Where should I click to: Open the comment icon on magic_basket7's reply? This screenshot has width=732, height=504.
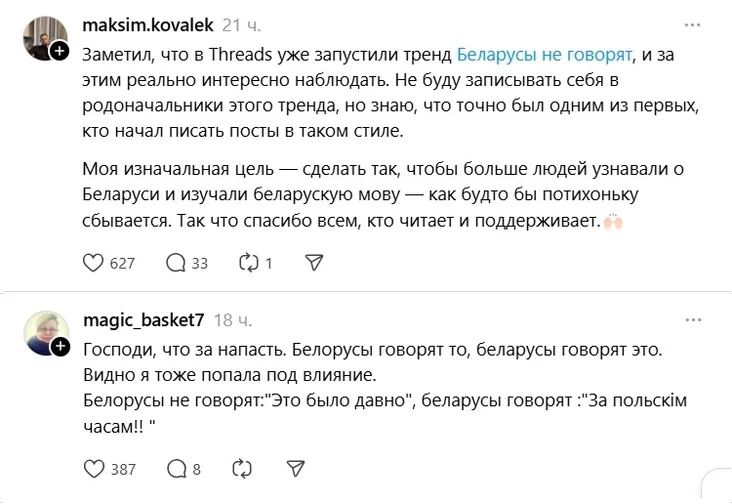175,468
